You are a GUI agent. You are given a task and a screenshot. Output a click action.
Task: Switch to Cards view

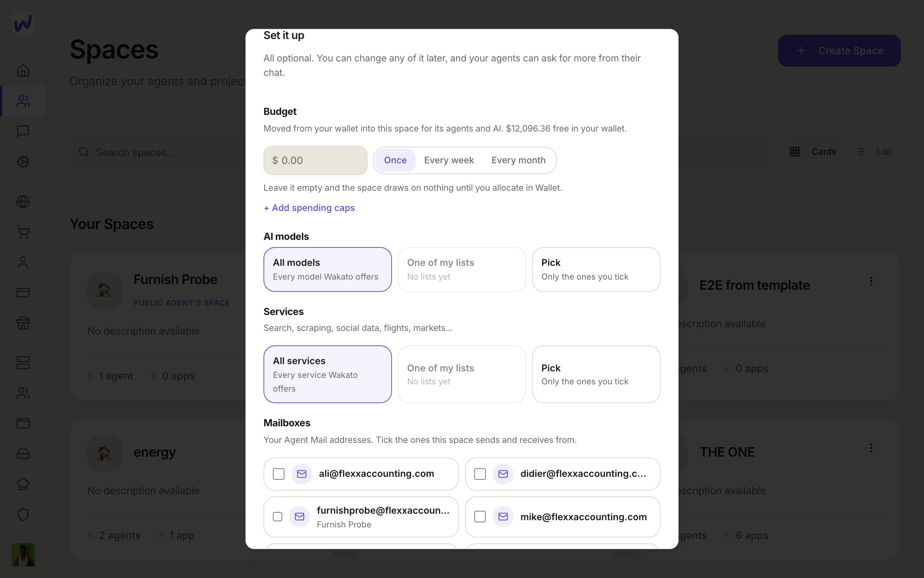click(x=812, y=152)
